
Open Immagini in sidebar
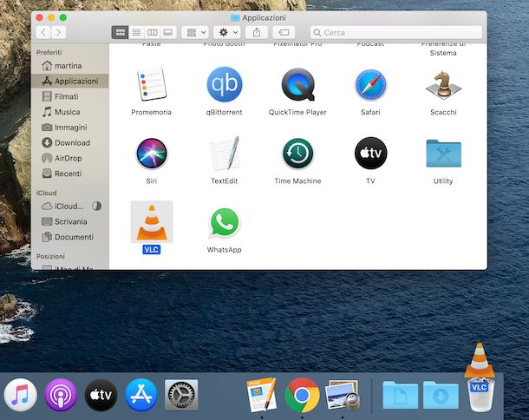[70, 128]
